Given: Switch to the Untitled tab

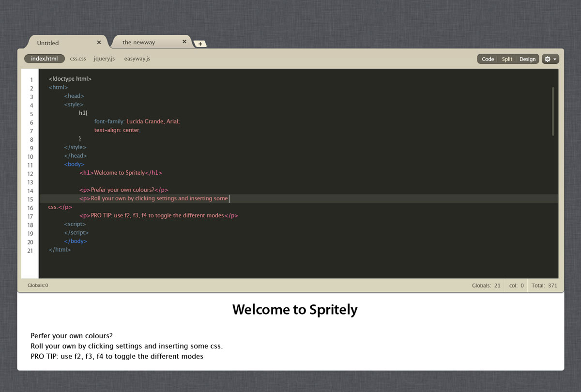Looking at the screenshot, I should [65, 43].
